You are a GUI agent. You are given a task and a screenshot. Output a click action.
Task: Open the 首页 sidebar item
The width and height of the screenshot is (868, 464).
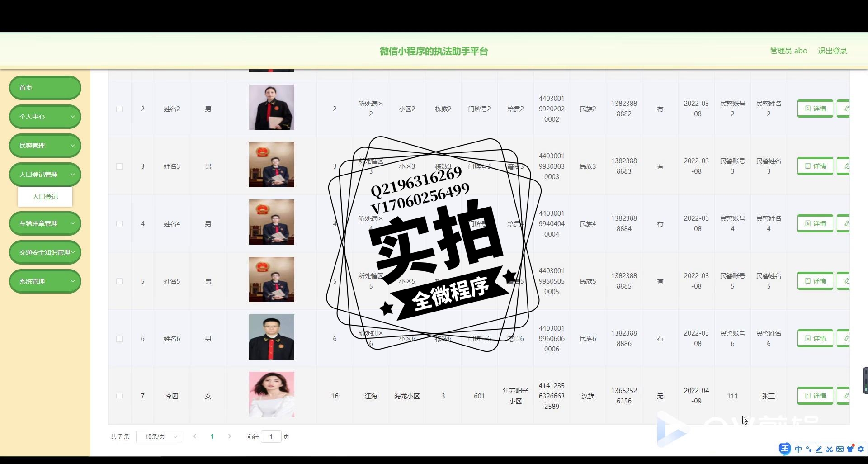pos(45,88)
